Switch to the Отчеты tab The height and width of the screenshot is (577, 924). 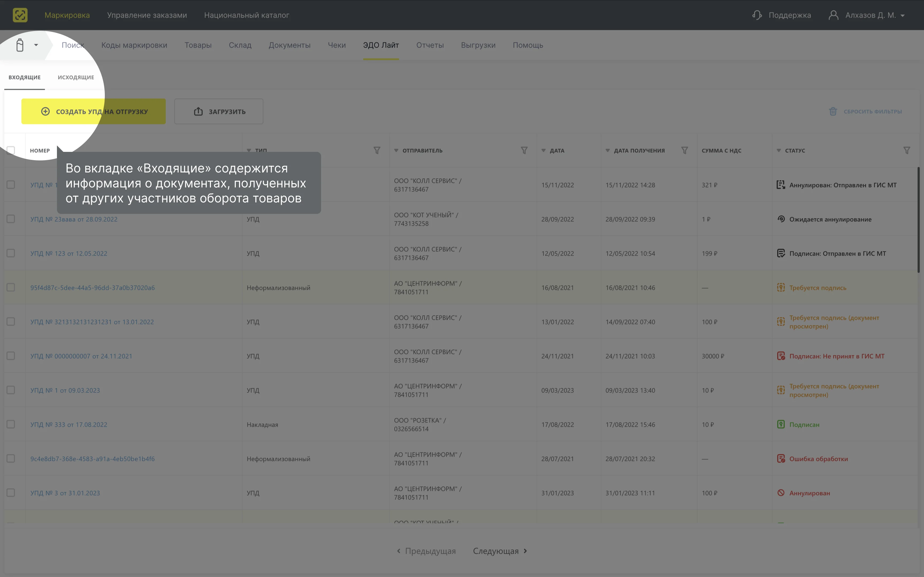click(x=430, y=45)
